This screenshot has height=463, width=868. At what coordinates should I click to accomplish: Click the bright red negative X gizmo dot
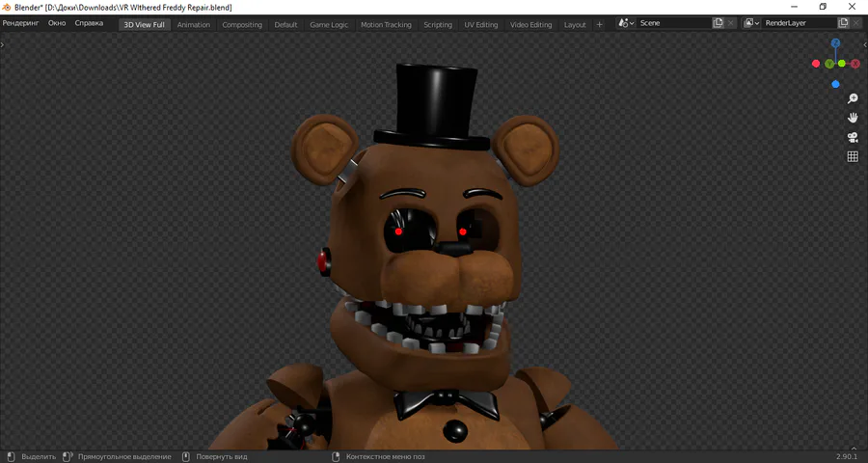pyautogui.click(x=815, y=64)
